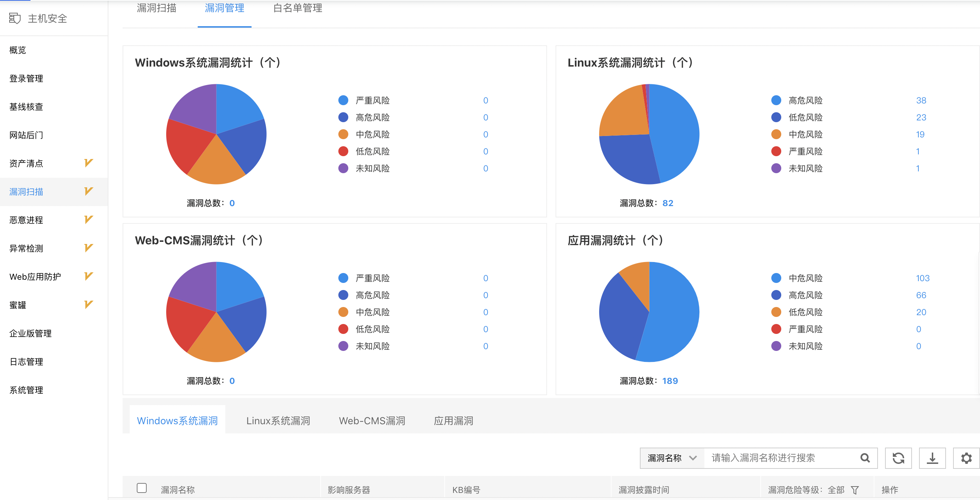Go to 概览 in the sidebar

tap(53, 50)
